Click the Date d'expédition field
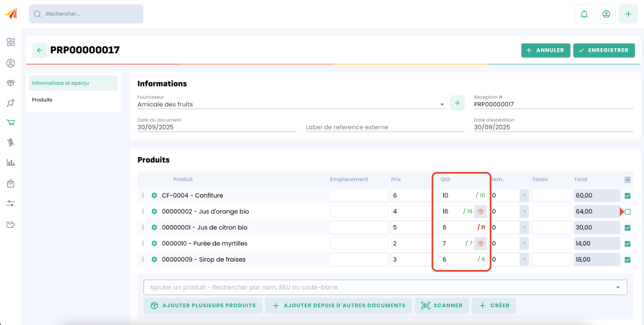644x325 pixels. tap(554, 127)
